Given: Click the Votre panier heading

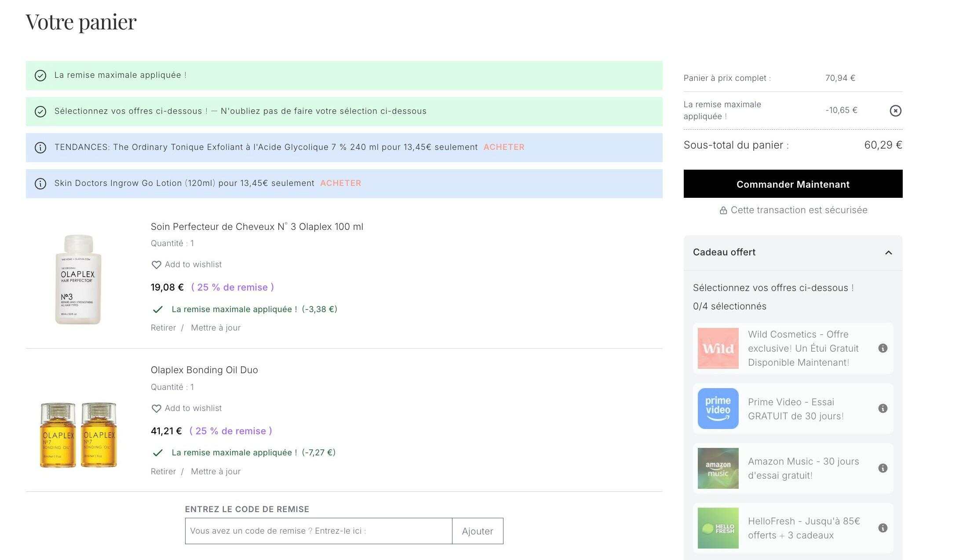Looking at the screenshot, I should coord(81,22).
